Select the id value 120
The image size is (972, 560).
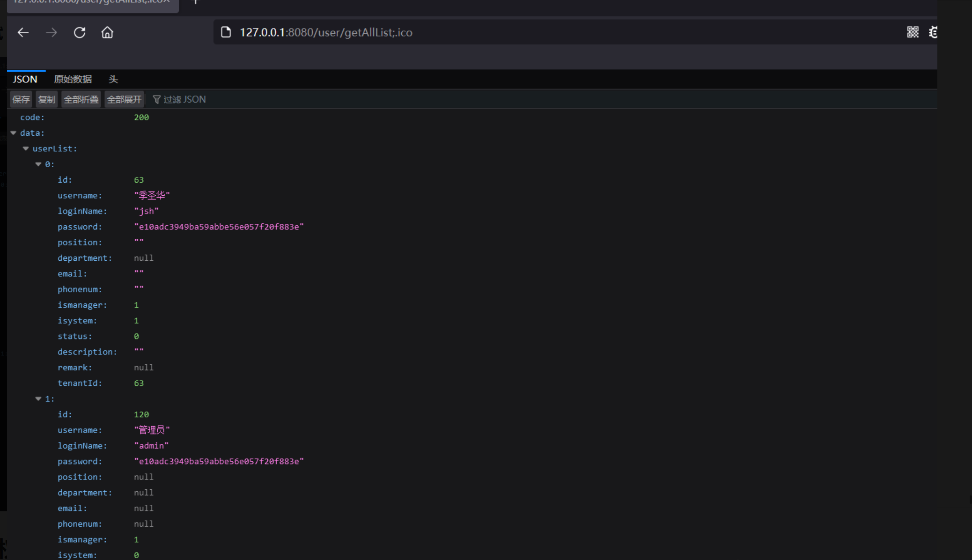tap(141, 414)
